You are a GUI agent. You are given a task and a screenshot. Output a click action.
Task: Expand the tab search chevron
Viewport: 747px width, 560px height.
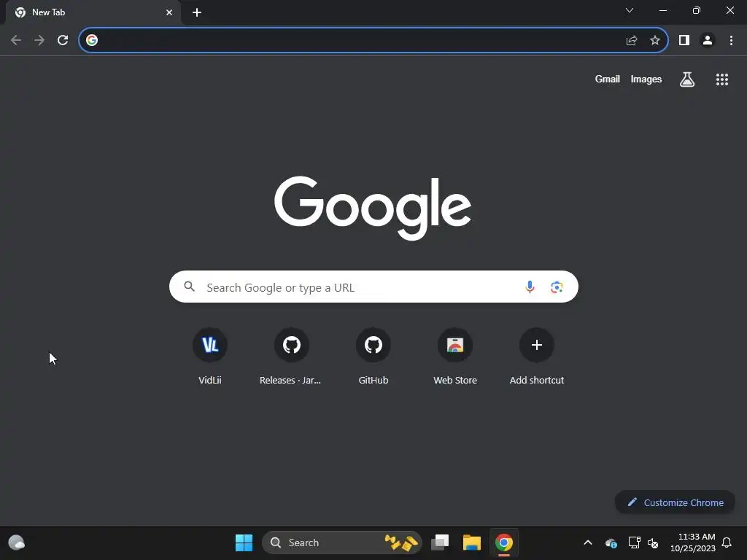click(630, 10)
